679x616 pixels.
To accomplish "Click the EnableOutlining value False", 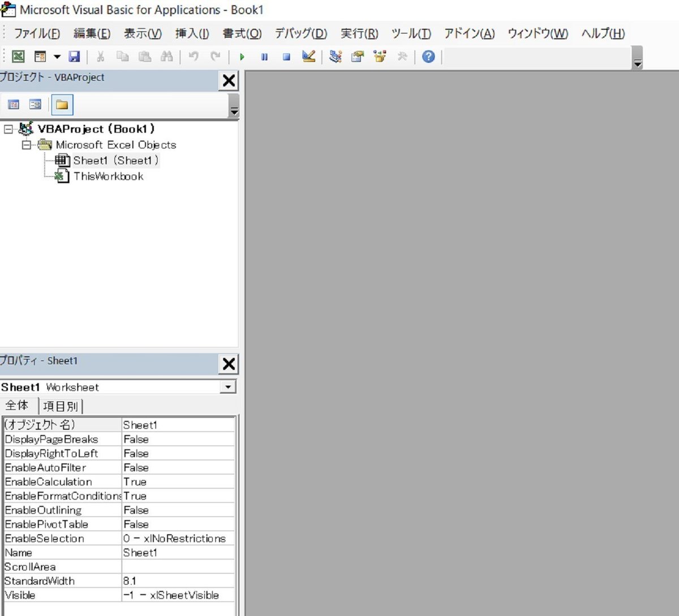I will 178,510.
